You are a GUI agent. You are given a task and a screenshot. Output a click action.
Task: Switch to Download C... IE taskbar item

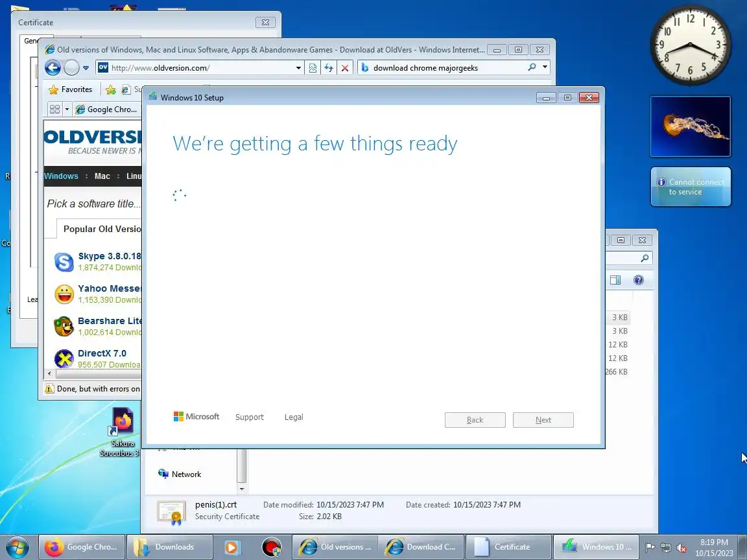[421, 546]
